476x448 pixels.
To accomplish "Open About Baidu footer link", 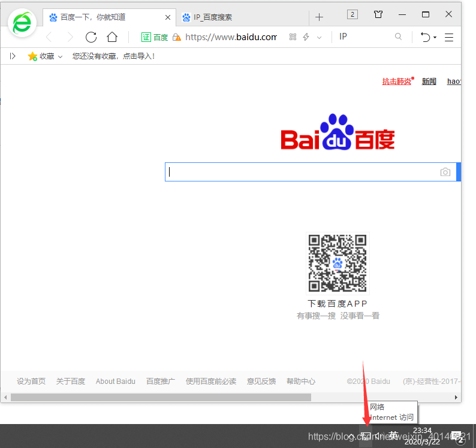I will pyautogui.click(x=115, y=382).
